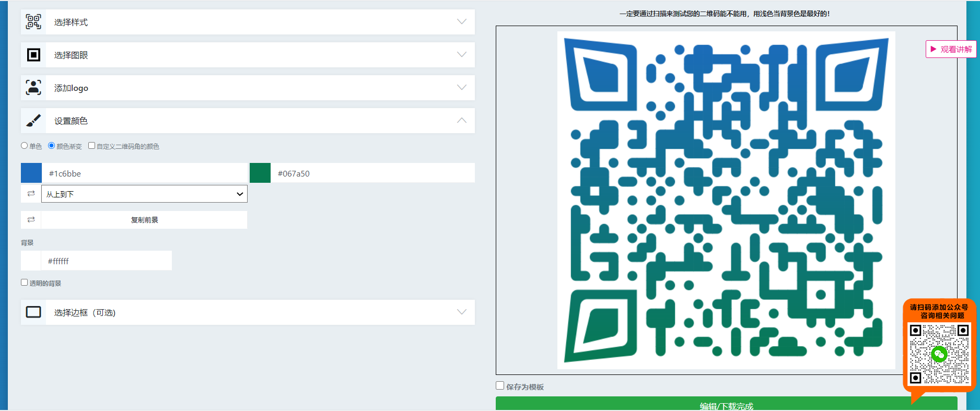Screen dimensions: 980x411
Task: Select the 单色 radio option
Action: [x=24, y=146]
